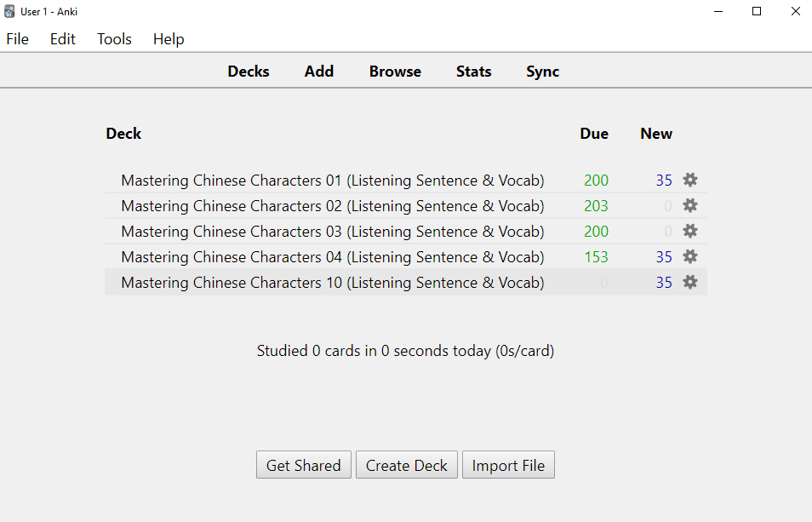The height and width of the screenshot is (522, 812).
Task: Open the Help menu
Action: tap(169, 39)
